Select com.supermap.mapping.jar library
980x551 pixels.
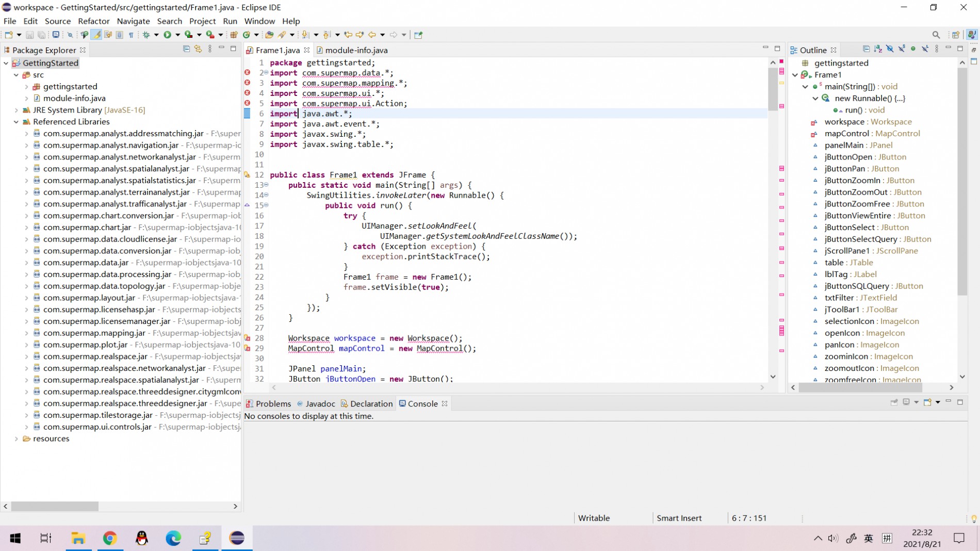point(94,333)
